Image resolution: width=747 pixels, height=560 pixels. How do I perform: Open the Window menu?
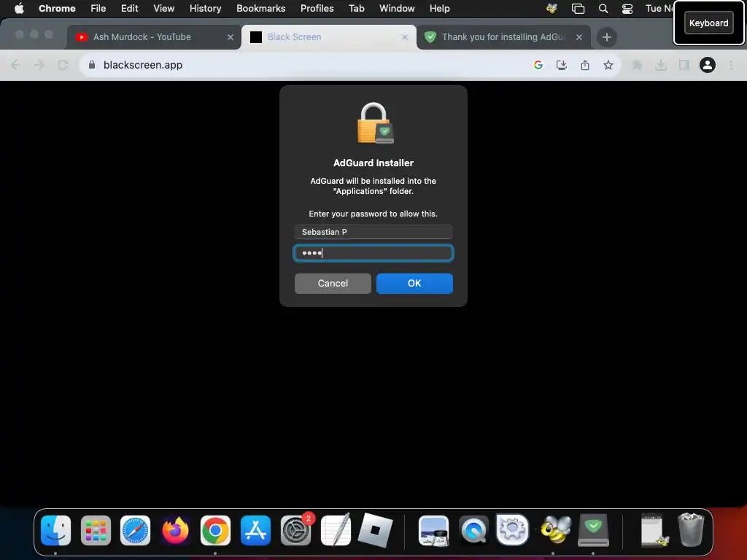point(397,8)
